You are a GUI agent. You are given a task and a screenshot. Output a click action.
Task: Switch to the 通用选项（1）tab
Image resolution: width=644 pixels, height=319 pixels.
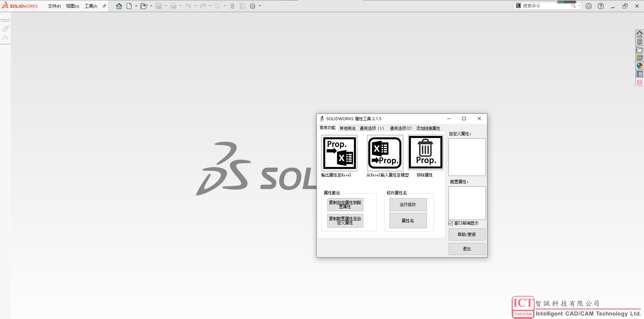tap(373, 128)
